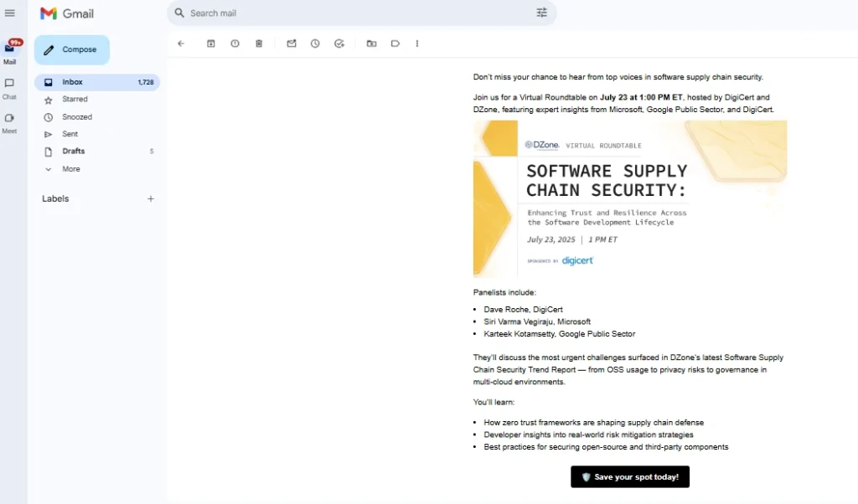858x504 pixels.
Task: Click panelist Siri Varma Vegiraju, Microsoft
Action: (x=537, y=321)
